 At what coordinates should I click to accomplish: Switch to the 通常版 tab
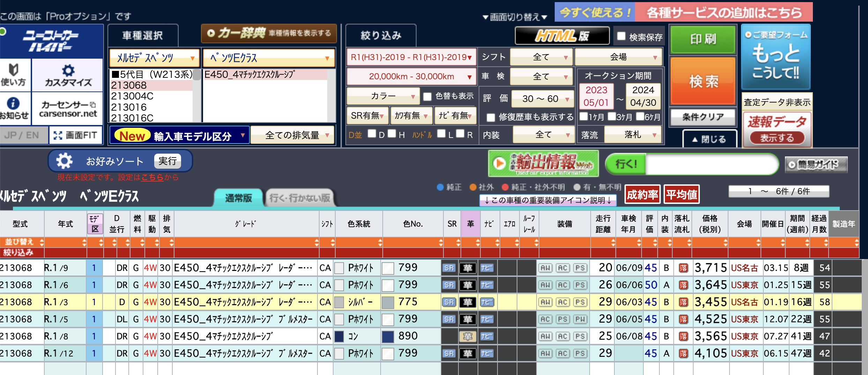tap(238, 198)
